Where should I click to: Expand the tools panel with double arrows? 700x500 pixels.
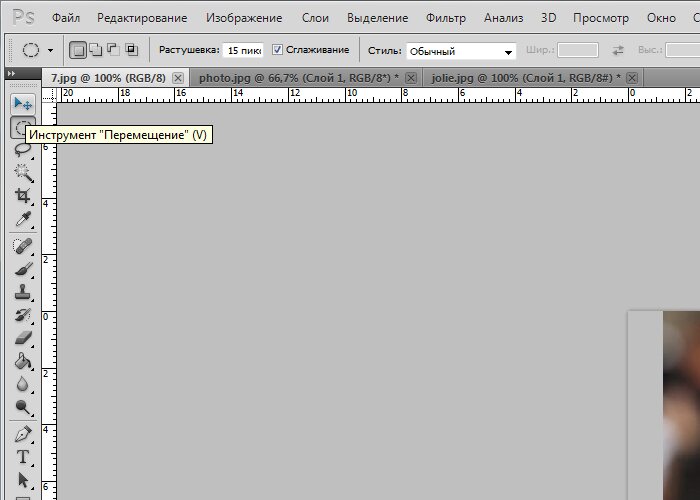point(12,73)
